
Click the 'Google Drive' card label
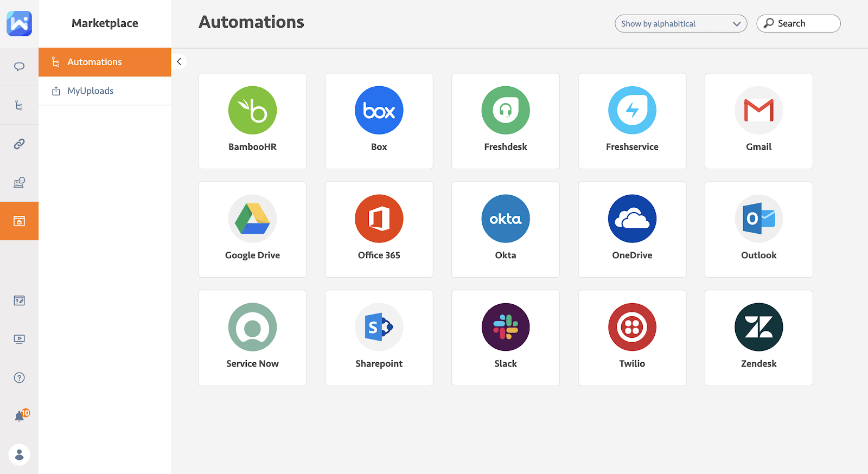tap(252, 255)
